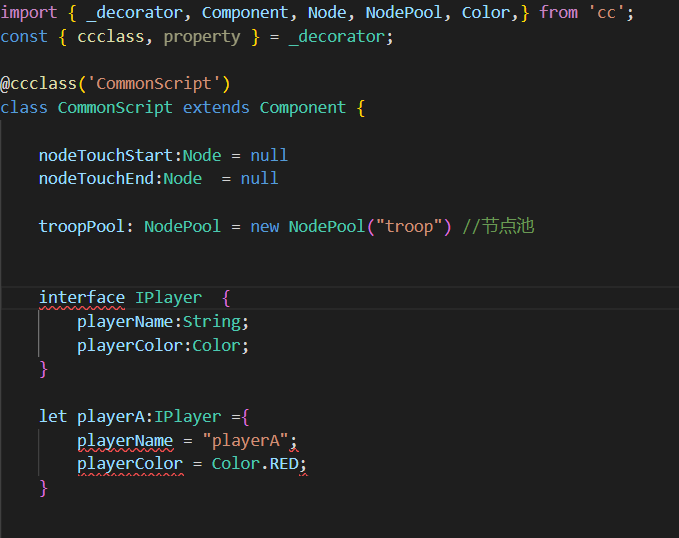This screenshot has width=679, height=538.
Task: Click the '@ccclass' decorator
Action: pos(38,83)
